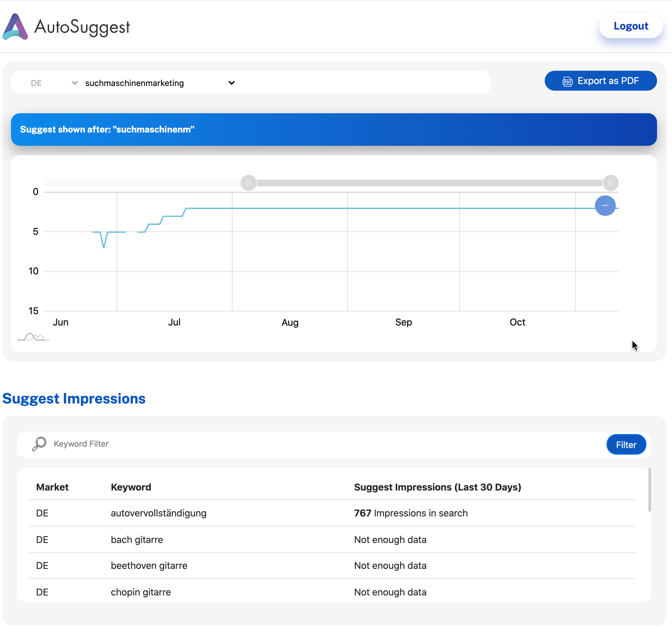Click the left pause-style handle on the timeline slider
Image resolution: width=672 pixels, height=630 pixels.
(249, 183)
